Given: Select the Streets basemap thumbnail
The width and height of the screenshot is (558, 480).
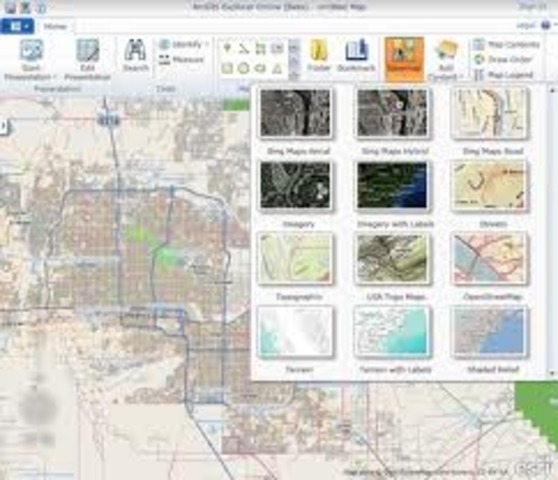Looking at the screenshot, I should [490, 185].
